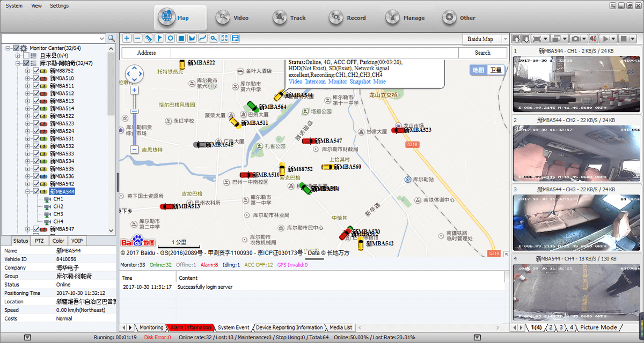Click the magnifier search icon above vehicle tree

click(112, 39)
